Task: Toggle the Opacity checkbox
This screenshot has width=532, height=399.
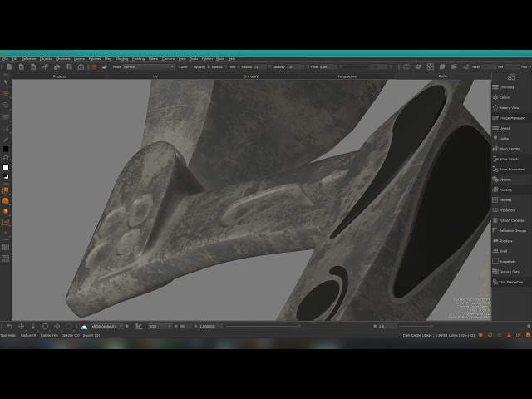Action: click(270, 66)
